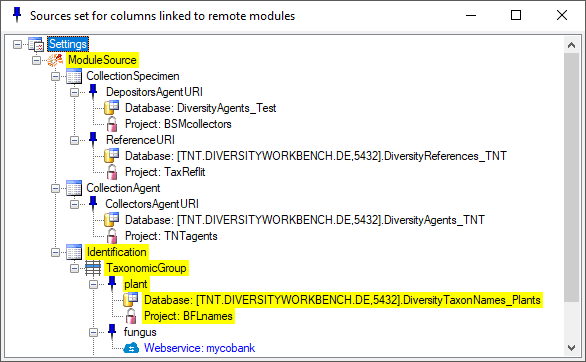The image size is (586, 362).
Task: Click the pin icon beside CollectorsAgentURI
Action: click(x=93, y=204)
